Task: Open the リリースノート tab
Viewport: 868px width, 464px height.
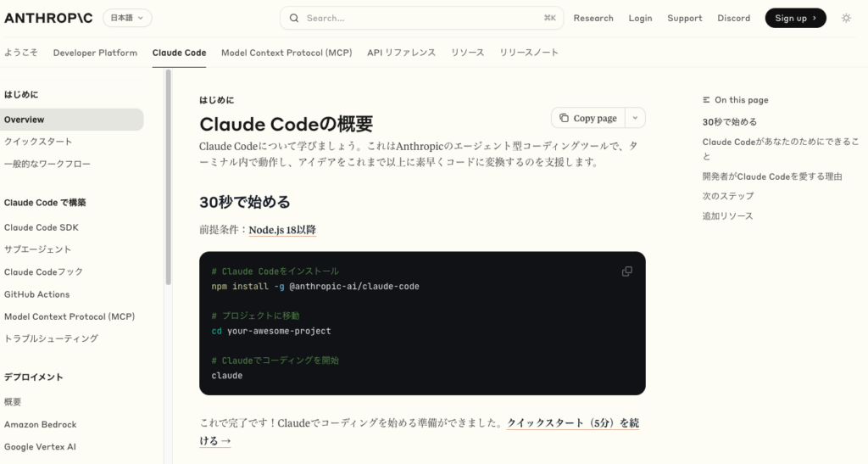Action: 529,53
